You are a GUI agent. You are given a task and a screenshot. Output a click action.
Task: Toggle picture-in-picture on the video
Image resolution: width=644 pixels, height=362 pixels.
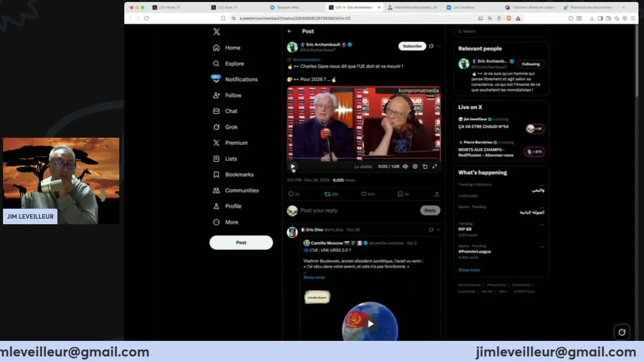[425, 166]
